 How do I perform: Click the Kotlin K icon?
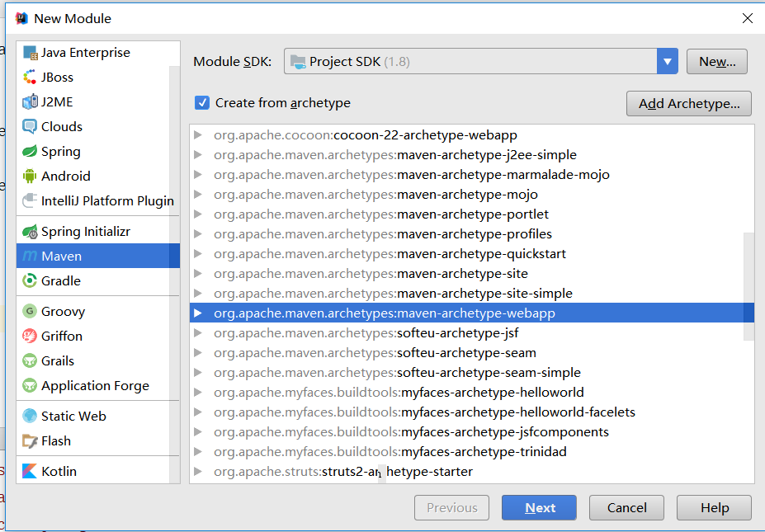click(x=30, y=471)
